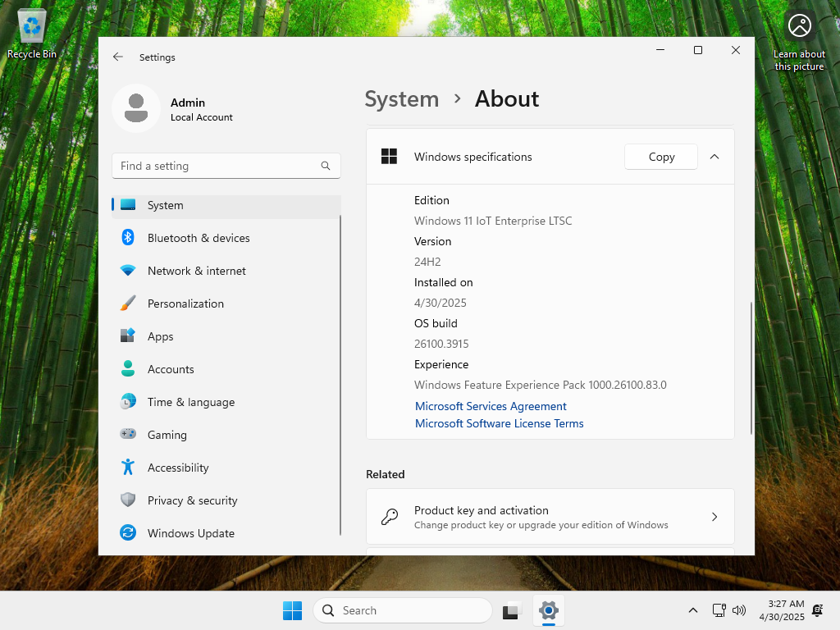Open Product key and activation settings
This screenshot has width=840, height=630.
click(x=550, y=517)
